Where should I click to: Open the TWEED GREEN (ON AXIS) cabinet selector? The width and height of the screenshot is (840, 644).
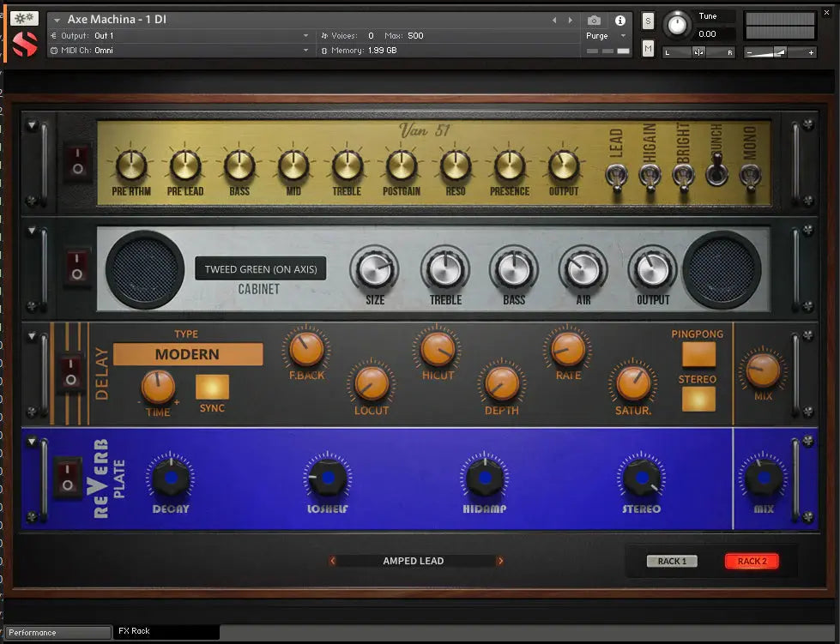pyautogui.click(x=261, y=268)
